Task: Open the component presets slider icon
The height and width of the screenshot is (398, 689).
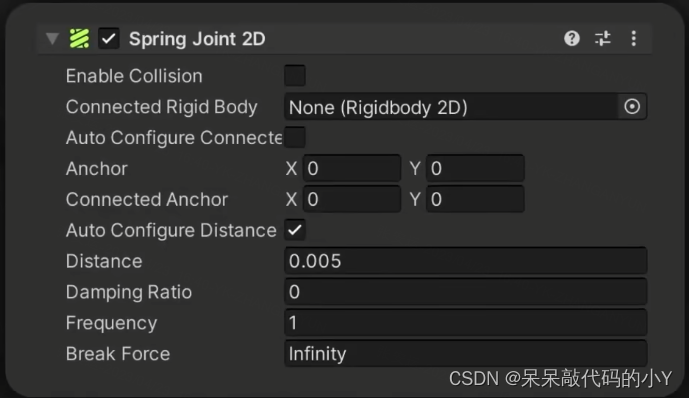Action: [x=603, y=39]
